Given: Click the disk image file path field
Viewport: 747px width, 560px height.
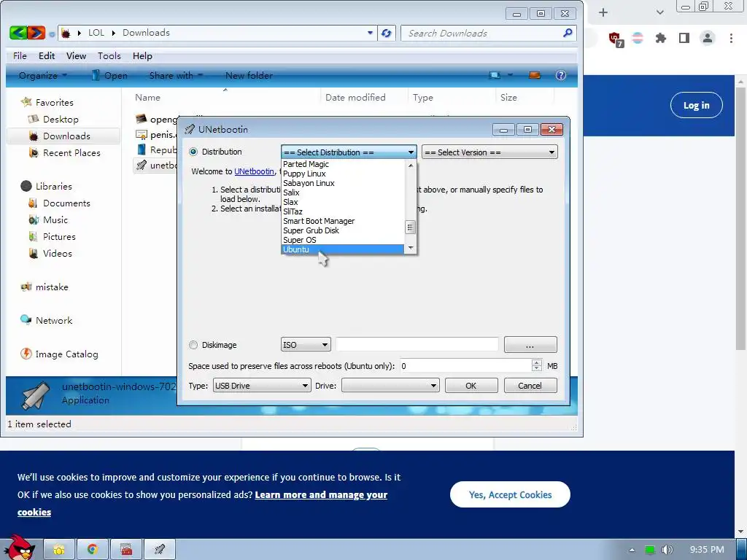Looking at the screenshot, I should (417, 345).
